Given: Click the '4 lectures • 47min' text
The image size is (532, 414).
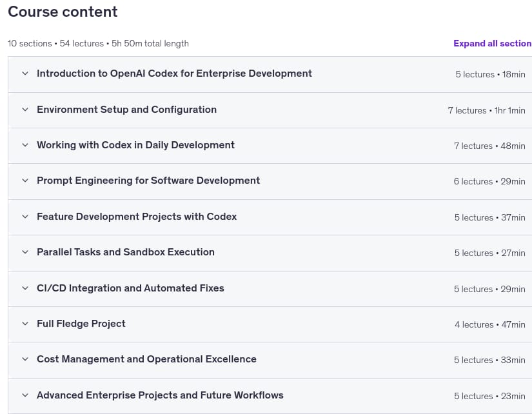Looking at the screenshot, I should click(x=490, y=324).
